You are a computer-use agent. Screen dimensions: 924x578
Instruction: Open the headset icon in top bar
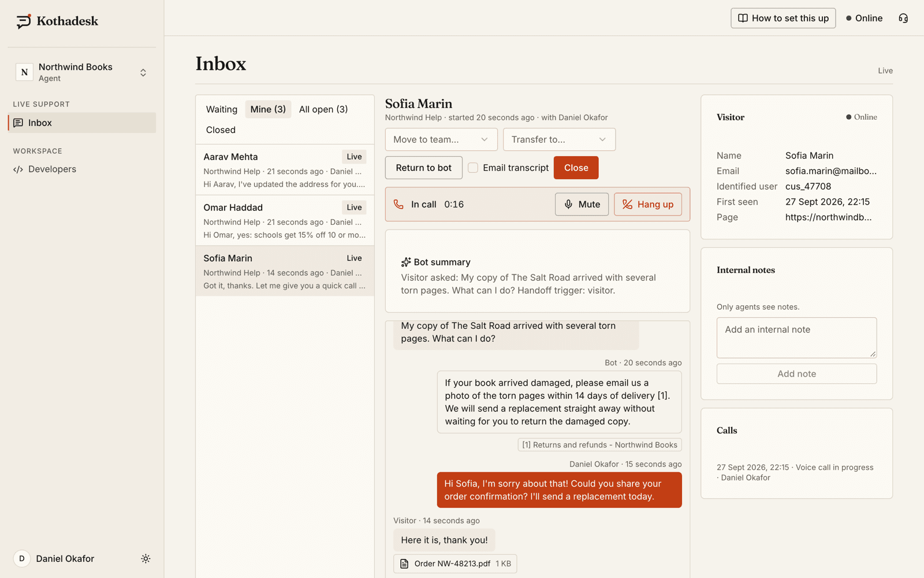[x=903, y=18]
